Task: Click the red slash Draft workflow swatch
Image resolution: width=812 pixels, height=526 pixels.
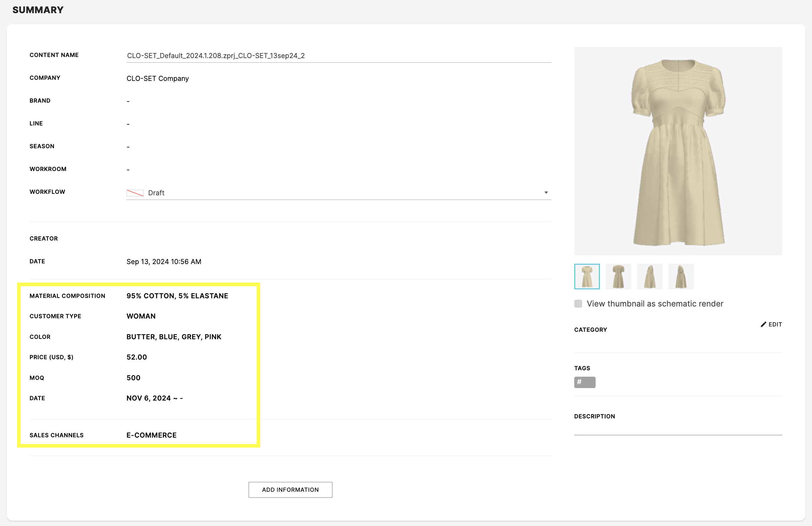Action: [x=135, y=193]
